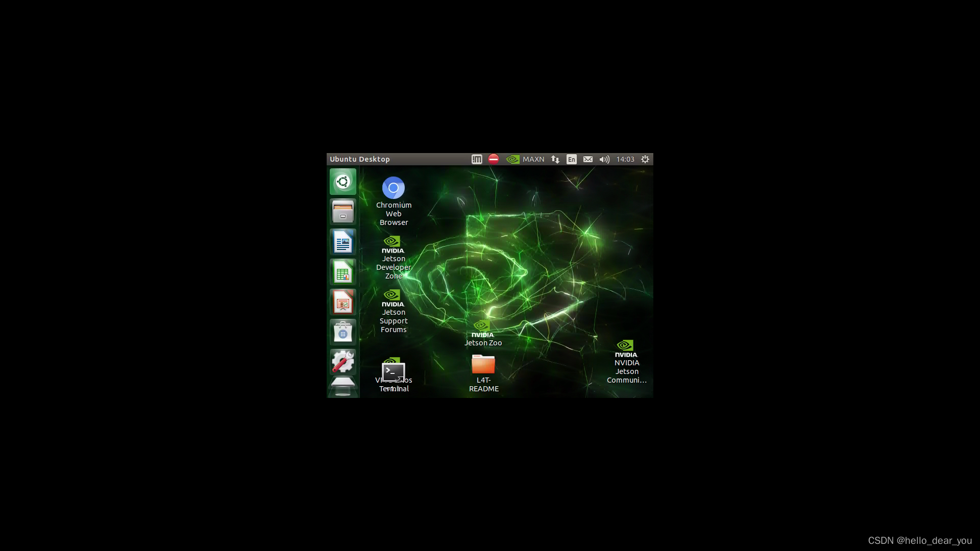Open NVIDIA Jetson Community desktop shortcut
Image resolution: width=980 pixels, height=551 pixels.
pyautogui.click(x=626, y=349)
